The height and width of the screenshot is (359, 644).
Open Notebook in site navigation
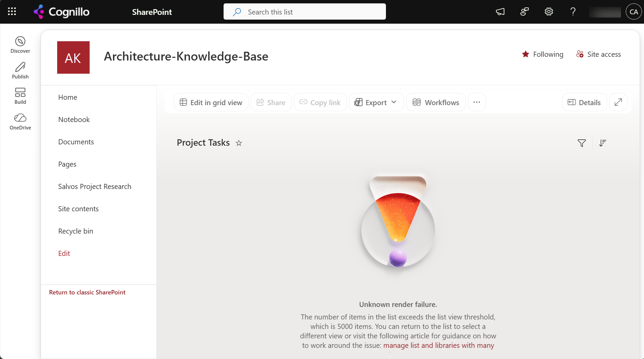click(x=74, y=120)
